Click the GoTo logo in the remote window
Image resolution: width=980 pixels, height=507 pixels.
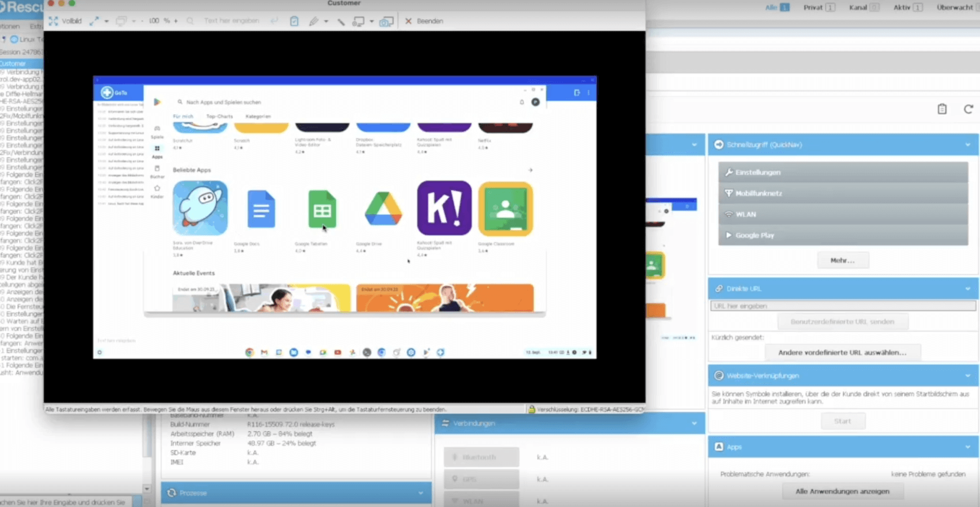point(114,92)
